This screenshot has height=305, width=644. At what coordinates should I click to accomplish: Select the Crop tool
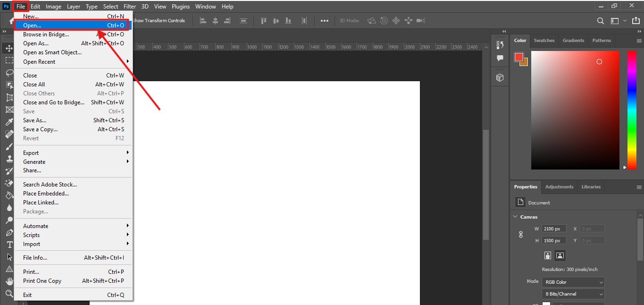[9, 97]
